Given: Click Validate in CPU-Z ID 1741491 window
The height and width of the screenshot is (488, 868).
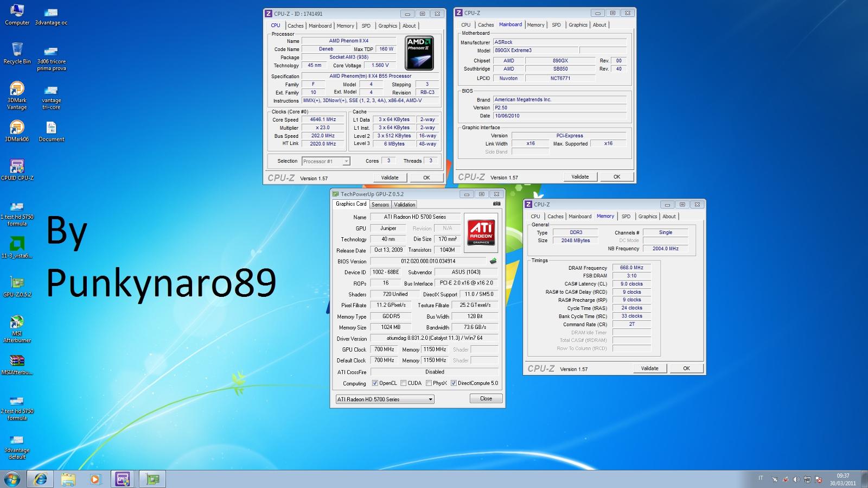Looking at the screenshot, I should [x=390, y=178].
